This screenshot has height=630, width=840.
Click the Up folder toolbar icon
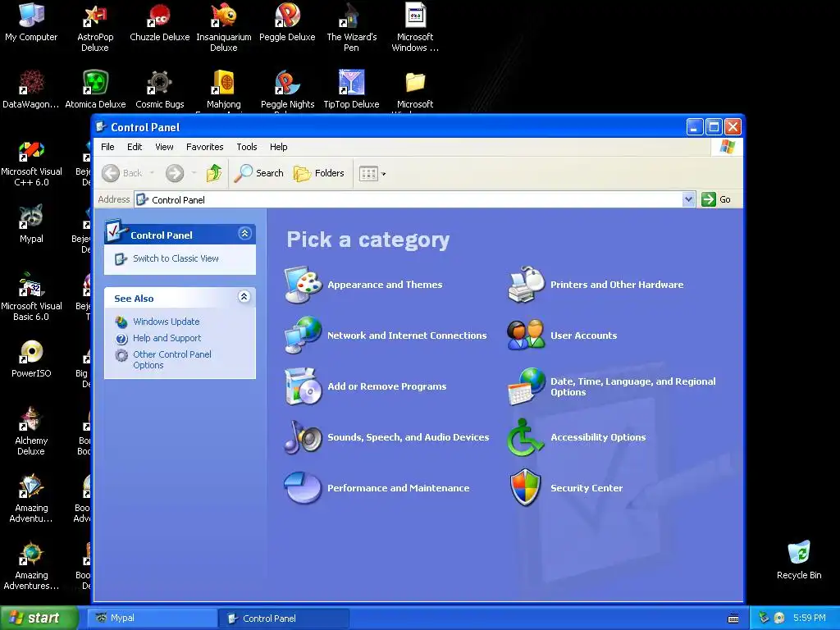[x=214, y=173]
